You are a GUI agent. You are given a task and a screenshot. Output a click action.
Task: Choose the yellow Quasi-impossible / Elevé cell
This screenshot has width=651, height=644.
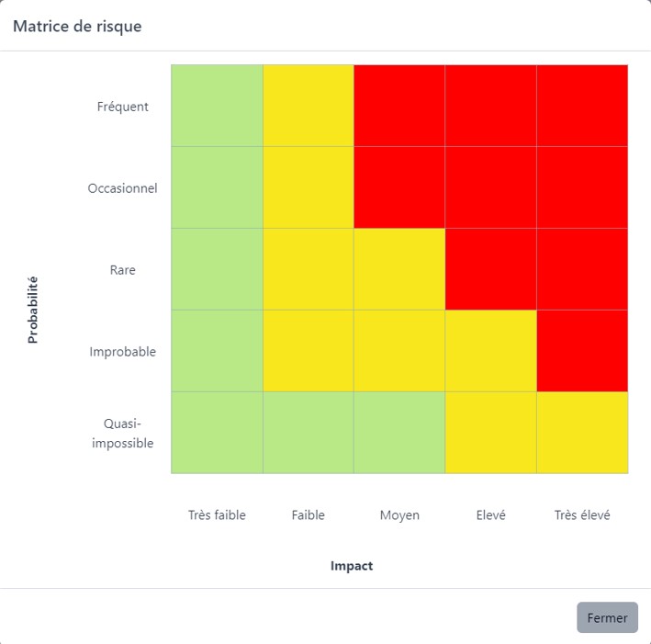(x=490, y=433)
